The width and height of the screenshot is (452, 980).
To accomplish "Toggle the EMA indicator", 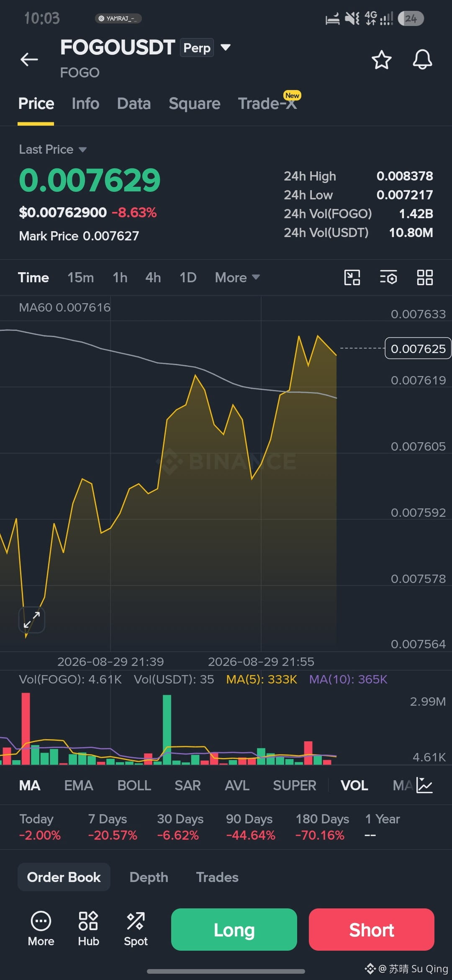I will 79,785.
